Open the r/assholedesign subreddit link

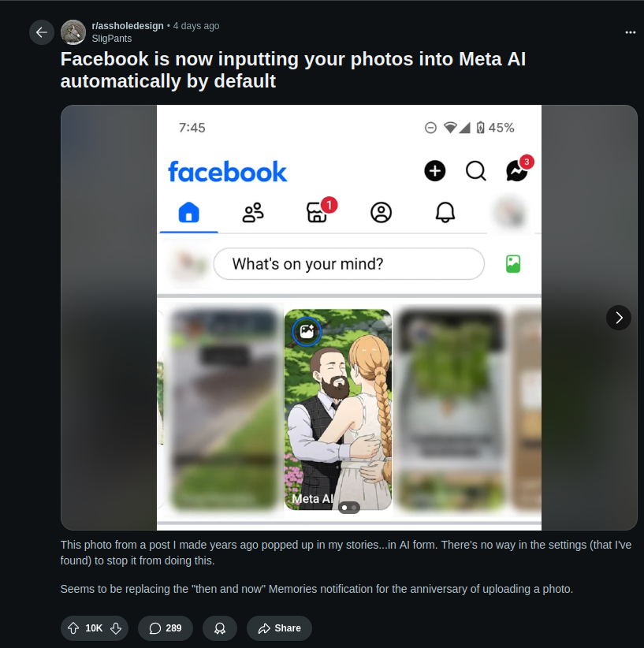[x=128, y=26]
